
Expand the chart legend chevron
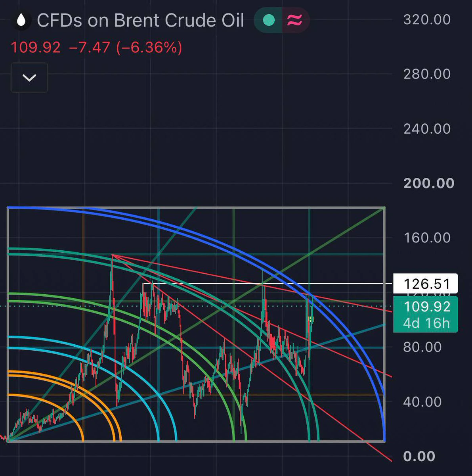click(x=29, y=77)
